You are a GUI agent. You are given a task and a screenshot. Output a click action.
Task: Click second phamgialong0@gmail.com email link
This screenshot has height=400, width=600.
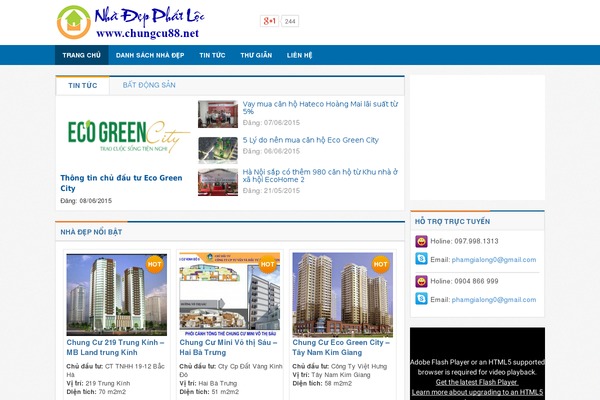pos(494,300)
